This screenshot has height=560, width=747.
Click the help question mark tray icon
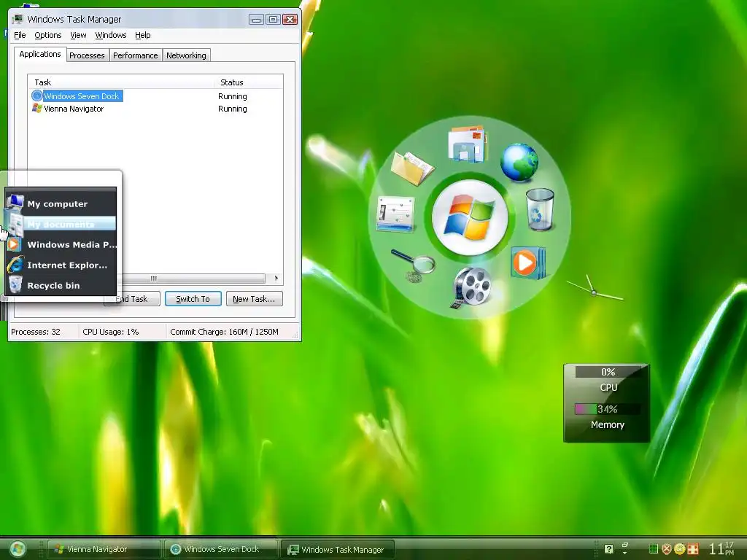click(x=609, y=549)
